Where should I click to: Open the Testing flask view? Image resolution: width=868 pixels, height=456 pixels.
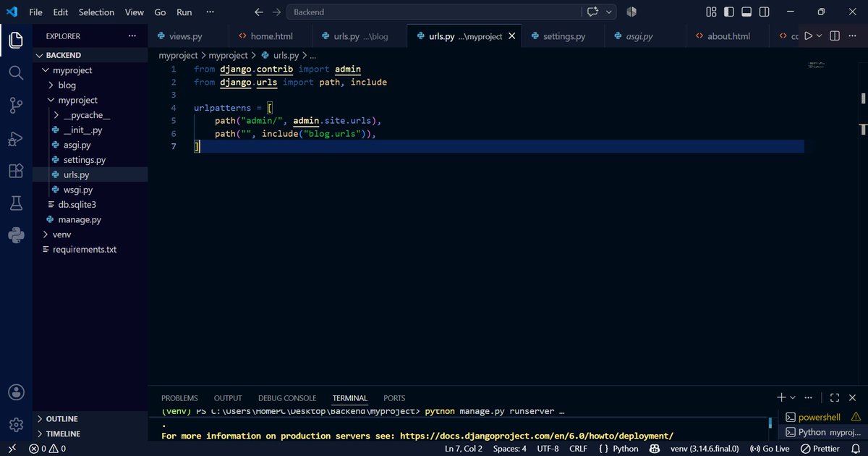[x=16, y=203]
